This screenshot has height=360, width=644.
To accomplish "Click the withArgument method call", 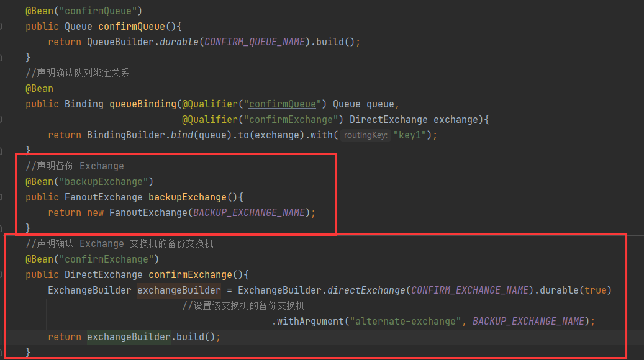I will pos(310,322).
